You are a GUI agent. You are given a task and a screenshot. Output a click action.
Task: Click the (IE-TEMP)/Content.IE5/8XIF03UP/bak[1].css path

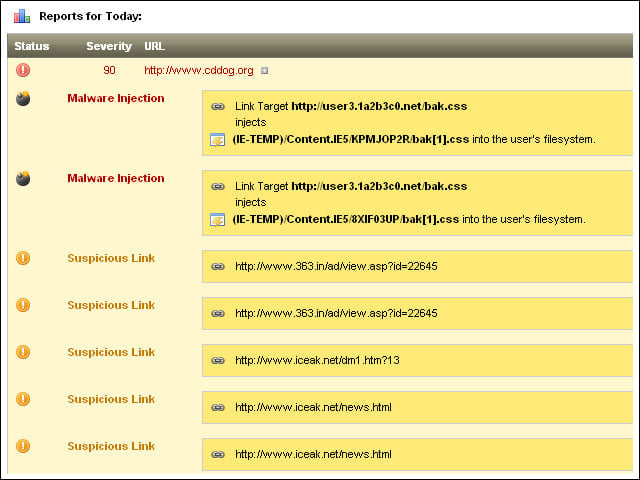click(x=346, y=220)
